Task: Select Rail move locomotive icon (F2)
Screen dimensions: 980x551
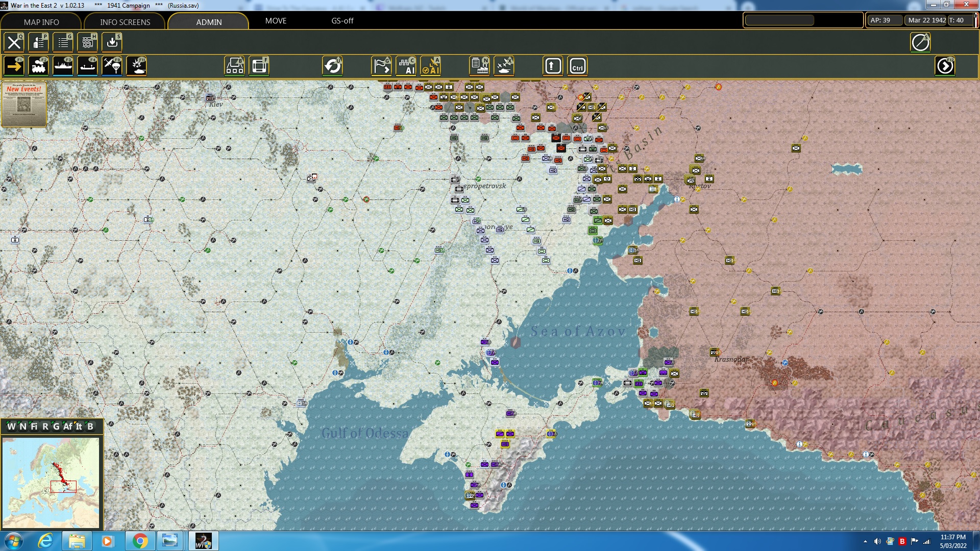Action: pyautogui.click(x=39, y=66)
